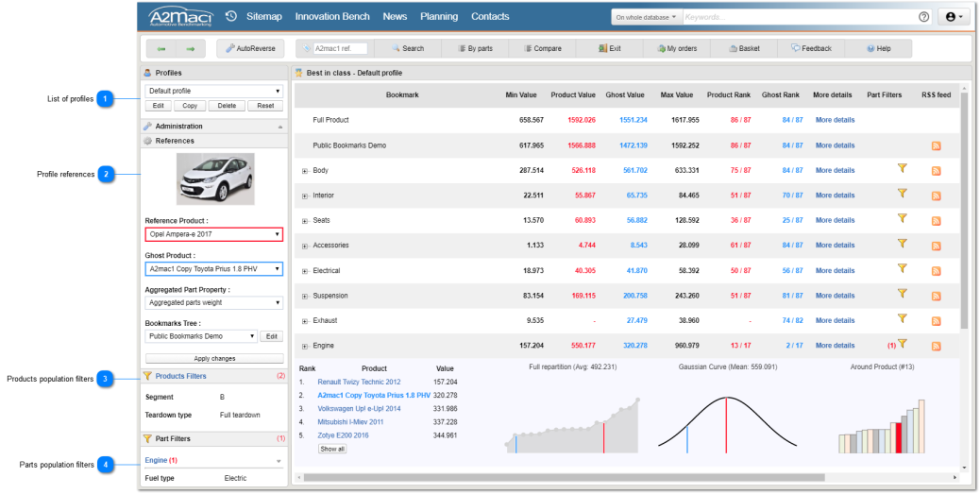Open the user account menu
The image size is (980, 494).
[x=954, y=17]
